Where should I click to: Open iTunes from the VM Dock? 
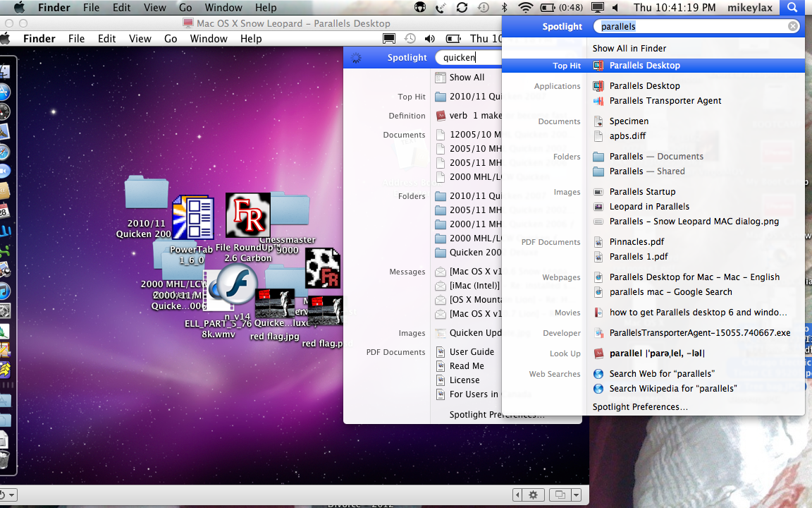click(4, 291)
